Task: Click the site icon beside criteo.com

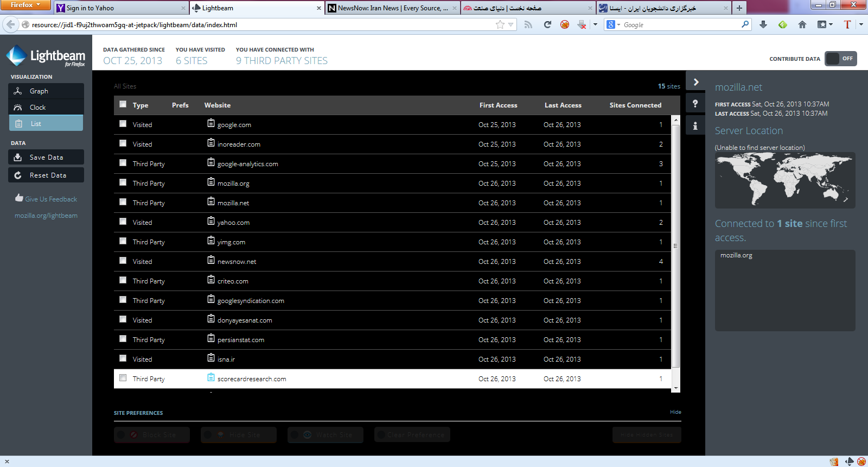Action: [211, 280]
